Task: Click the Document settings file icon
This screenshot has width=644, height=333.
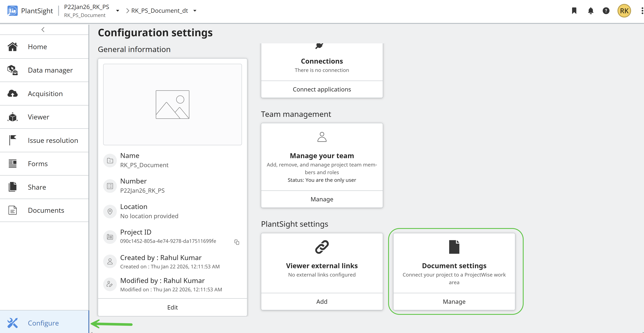Action: click(454, 247)
